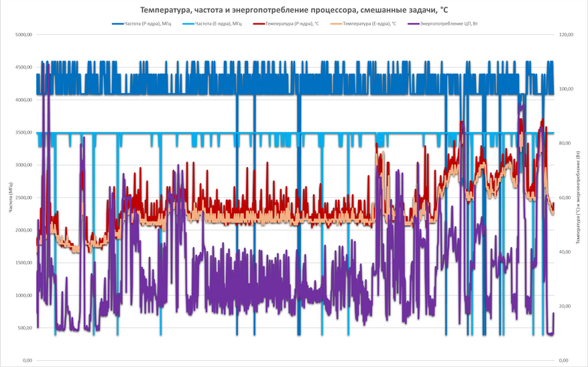Select the 1000,00 left axis tick label

point(23,295)
